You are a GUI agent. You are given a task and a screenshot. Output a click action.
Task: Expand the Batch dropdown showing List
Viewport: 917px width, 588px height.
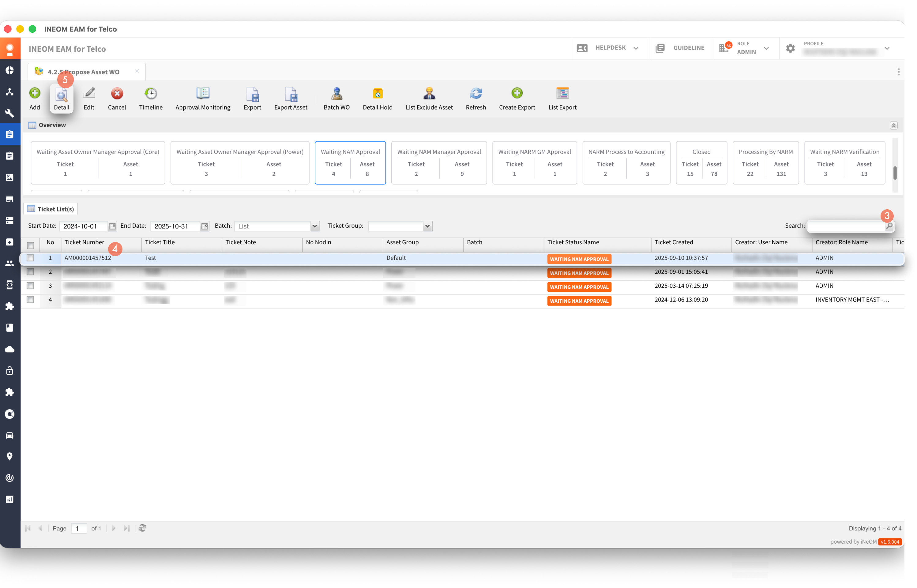coord(315,226)
